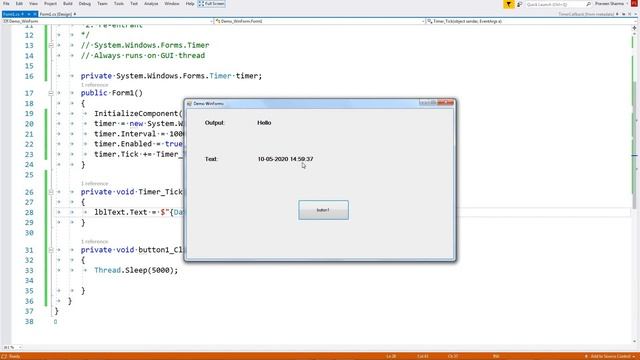Open the editor zoom percentage dropdown
Viewport: 640px width, 360px height.
(x=12, y=347)
